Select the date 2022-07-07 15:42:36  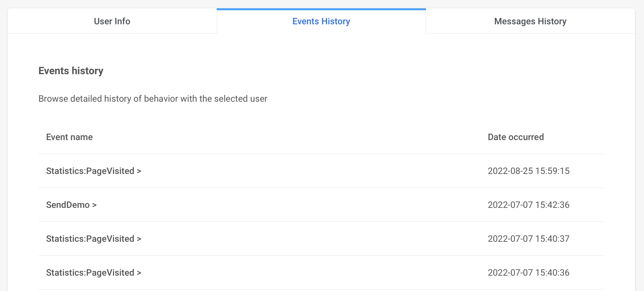click(x=528, y=205)
